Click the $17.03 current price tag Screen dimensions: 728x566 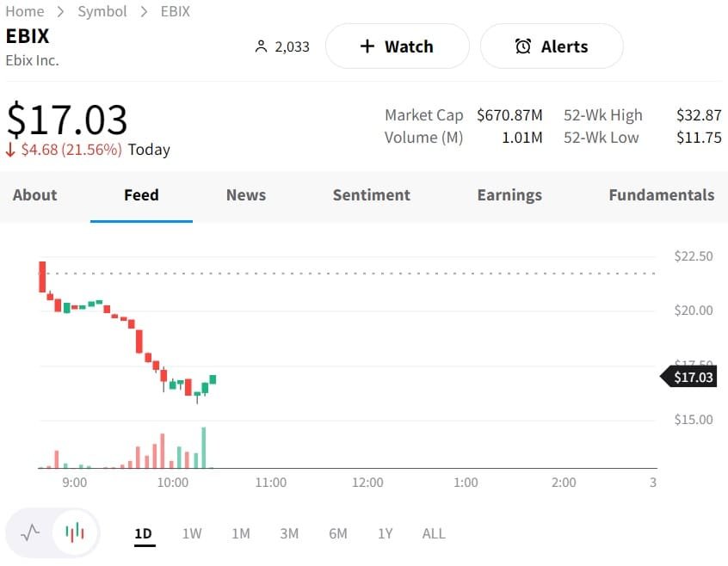[693, 377]
